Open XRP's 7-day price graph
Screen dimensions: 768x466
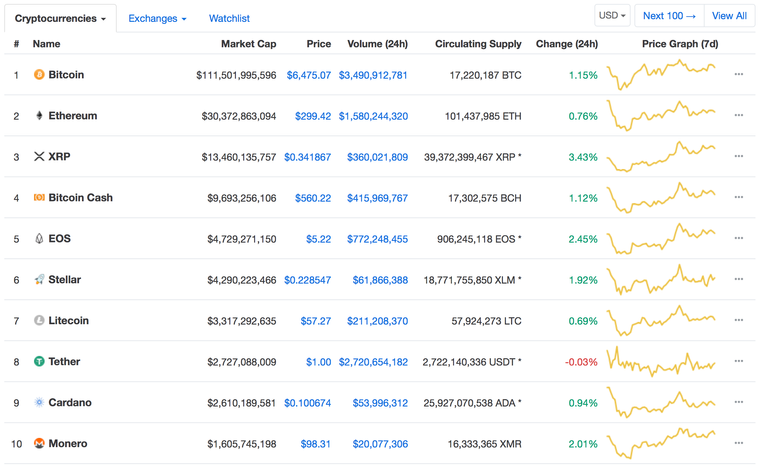(x=661, y=156)
